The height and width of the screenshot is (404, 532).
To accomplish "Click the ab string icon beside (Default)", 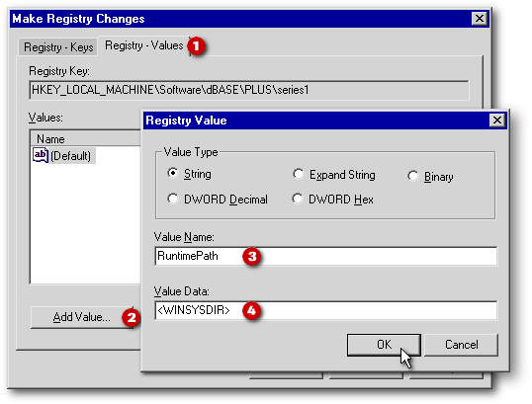I will click(41, 155).
